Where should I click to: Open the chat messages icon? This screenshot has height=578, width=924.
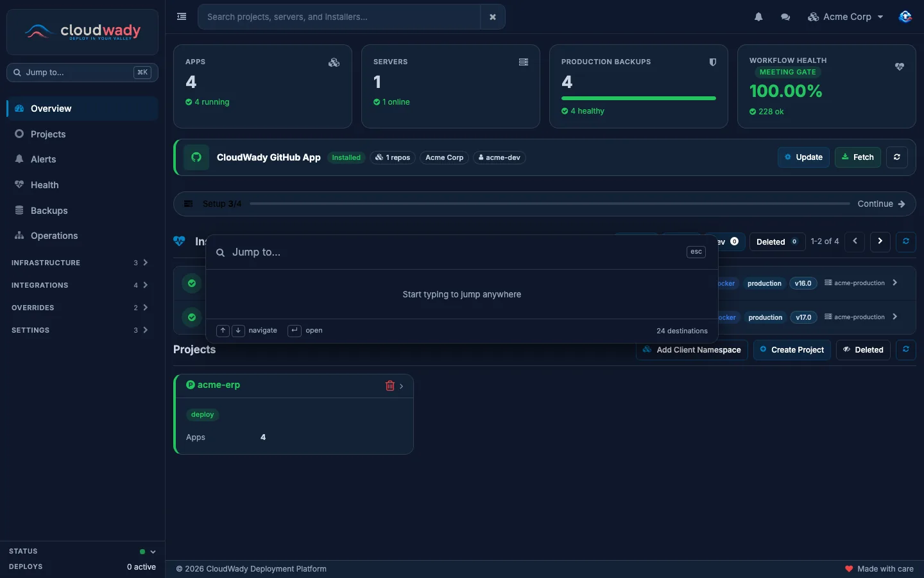coord(785,17)
